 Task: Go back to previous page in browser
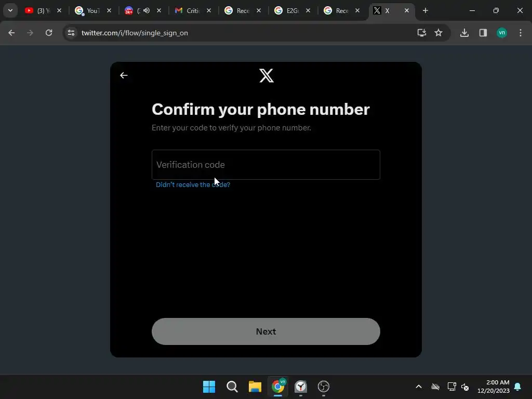(x=11, y=33)
